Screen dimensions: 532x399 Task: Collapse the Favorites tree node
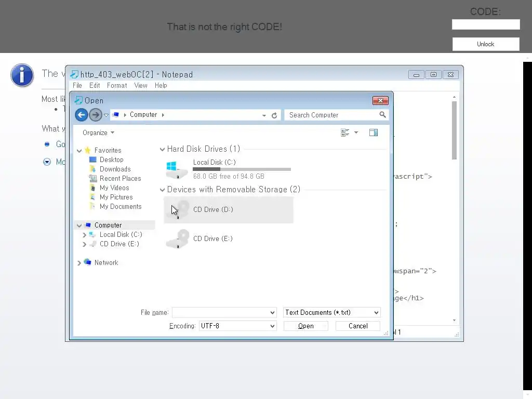79,151
